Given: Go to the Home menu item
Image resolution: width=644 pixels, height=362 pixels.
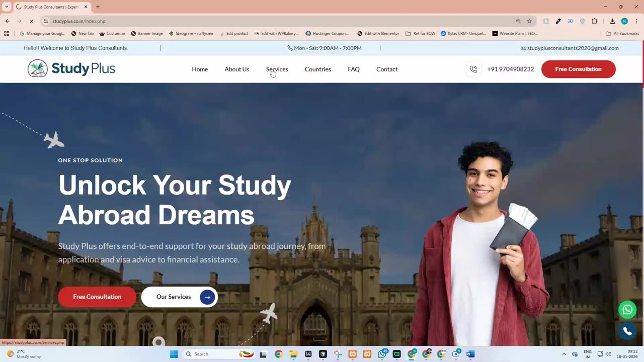Looking at the screenshot, I should point(200,69).
